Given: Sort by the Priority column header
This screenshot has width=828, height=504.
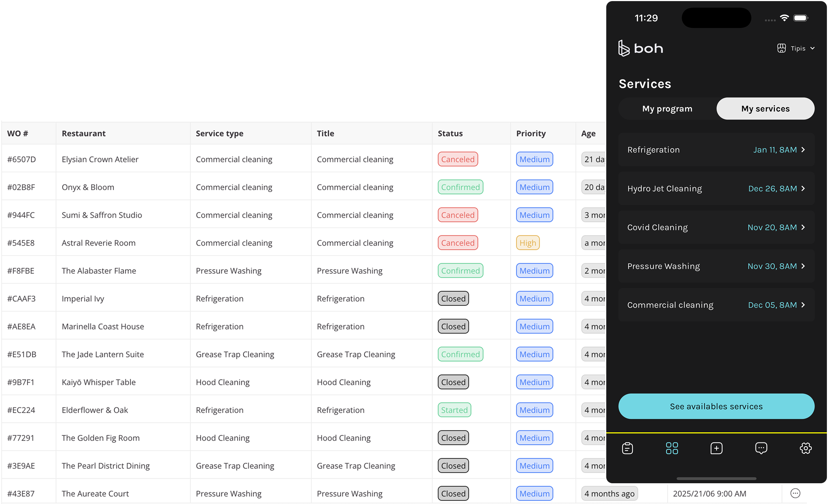Looking at the screenshot, I should pyautogui.click(x=531, y=133).
